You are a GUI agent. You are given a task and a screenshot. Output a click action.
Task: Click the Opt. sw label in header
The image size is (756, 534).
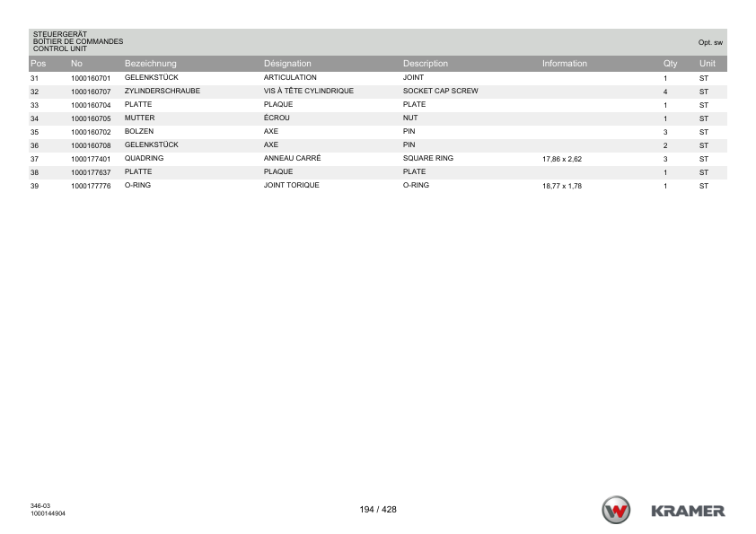710,42
